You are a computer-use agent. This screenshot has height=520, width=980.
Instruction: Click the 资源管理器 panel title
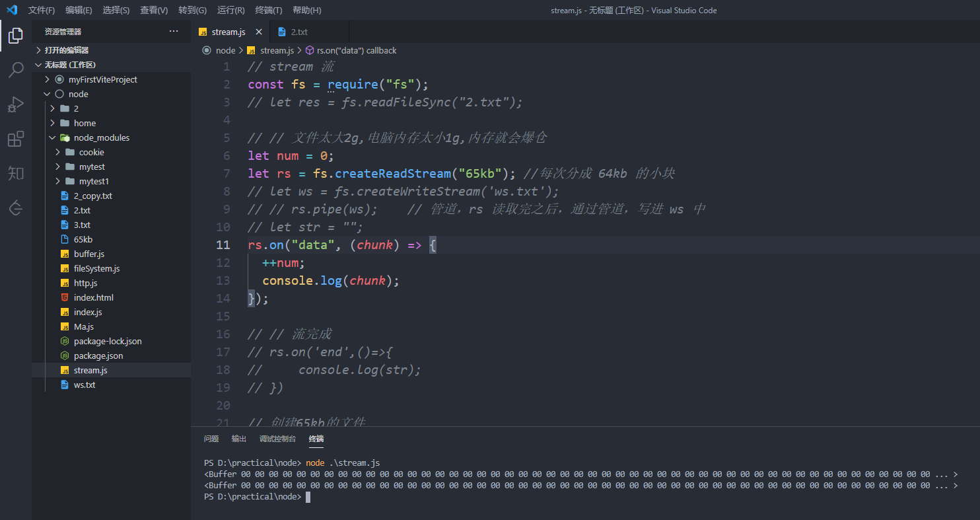(63, 31)
